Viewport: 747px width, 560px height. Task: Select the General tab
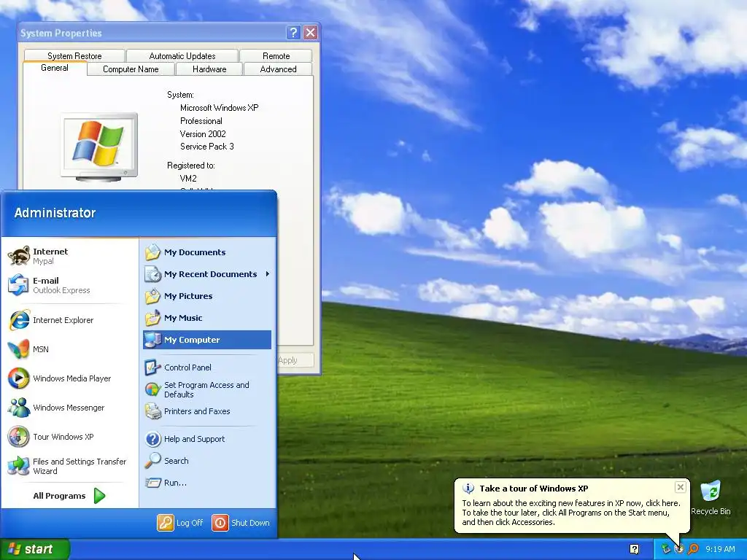click(55, 68)
